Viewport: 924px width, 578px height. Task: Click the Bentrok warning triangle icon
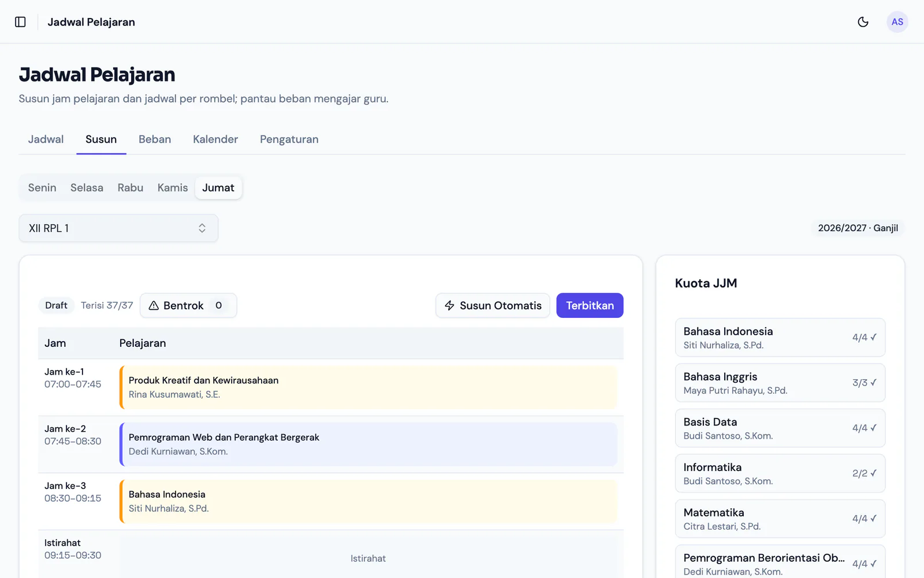pos(154,305)
